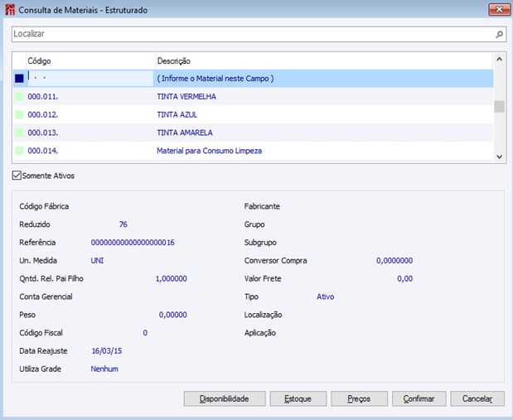
Task: Close the Consulta de Materiais window
Action: pyautogui.click(x=499, y=10)
